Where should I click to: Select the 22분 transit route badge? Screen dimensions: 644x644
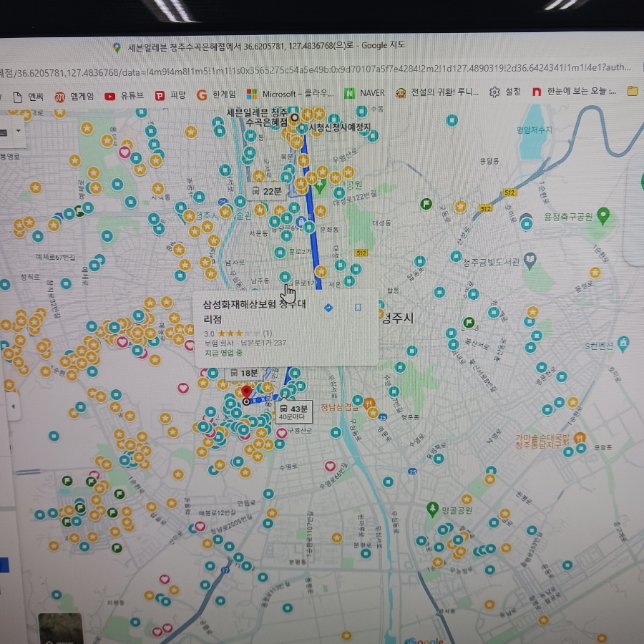pos(266,191)
